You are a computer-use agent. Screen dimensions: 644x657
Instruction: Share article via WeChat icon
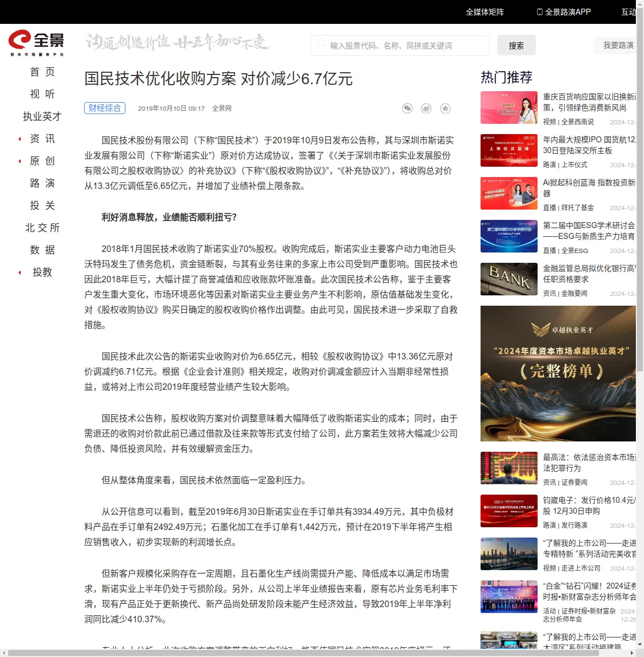[x=407, y=109]
